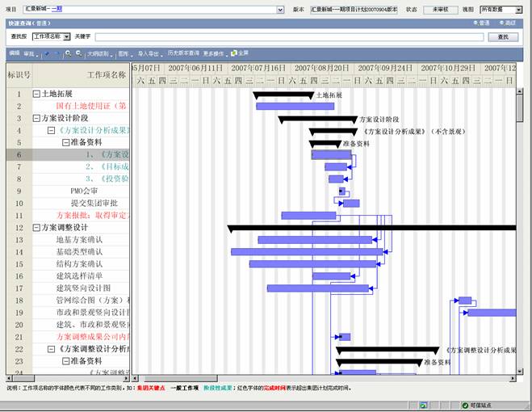Click the 历史版本查询 toolbar link
This screenshot has width=532, height=412.
[x=183, y=53]
